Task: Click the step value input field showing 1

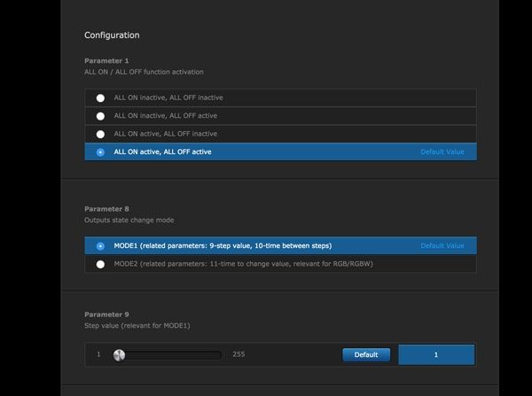Action: [x=436, y=354]
